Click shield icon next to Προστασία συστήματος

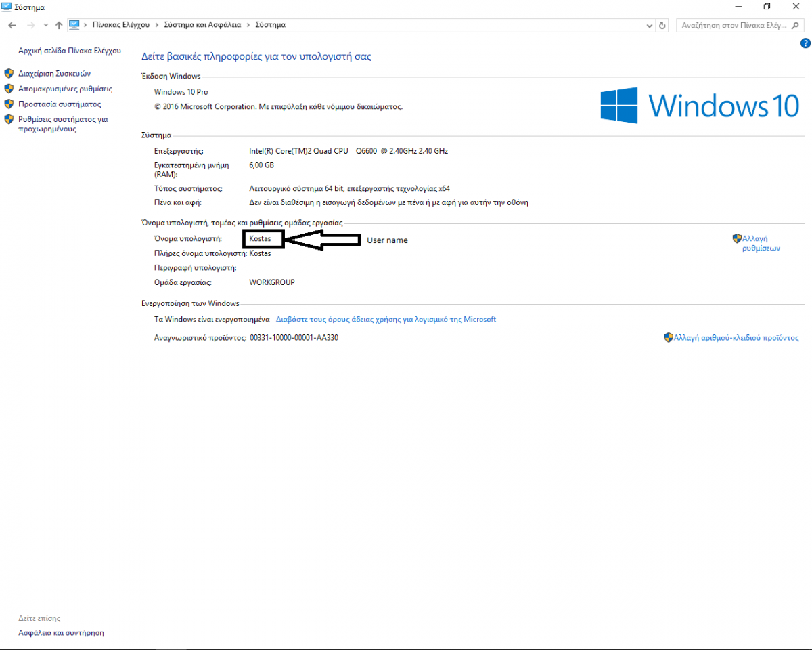tap(9, 104)
